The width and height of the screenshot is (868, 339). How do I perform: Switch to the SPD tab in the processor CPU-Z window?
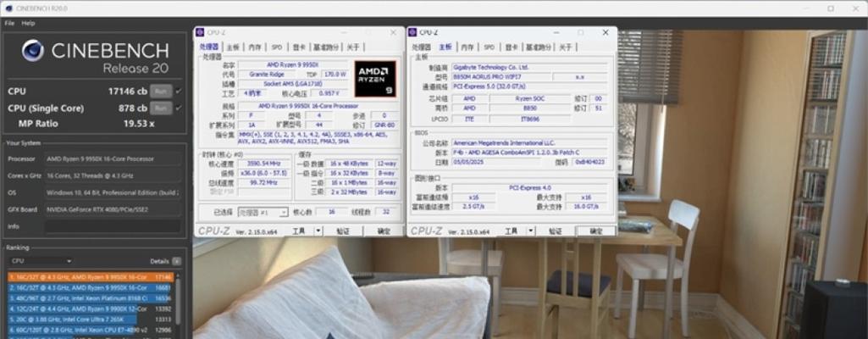(277, 47)
